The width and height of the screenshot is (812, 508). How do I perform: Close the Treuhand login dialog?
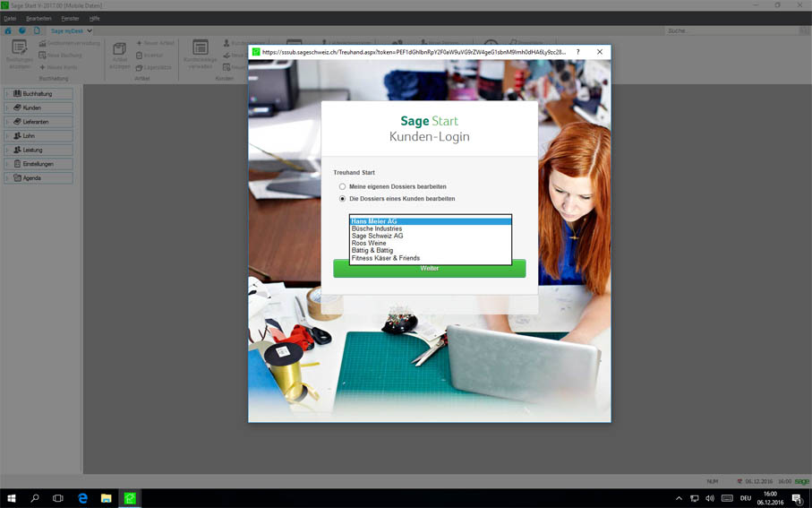pyautogui.click(x=600, y=52)
